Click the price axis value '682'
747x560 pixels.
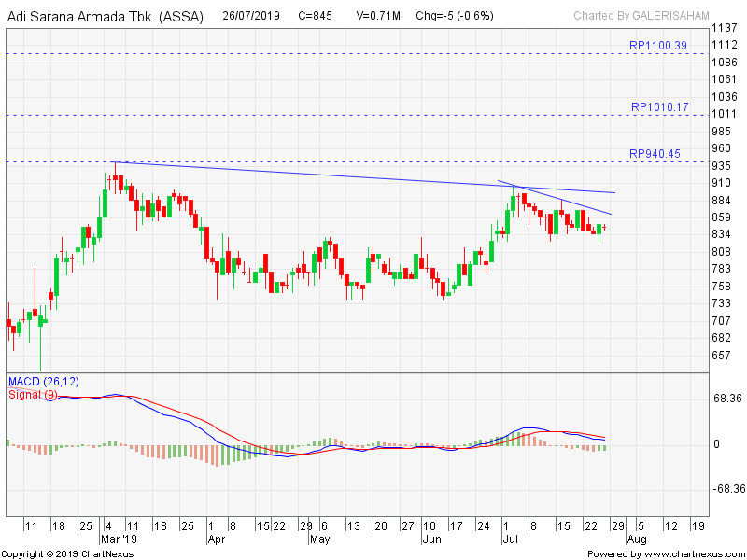click(x=721, y=338)
